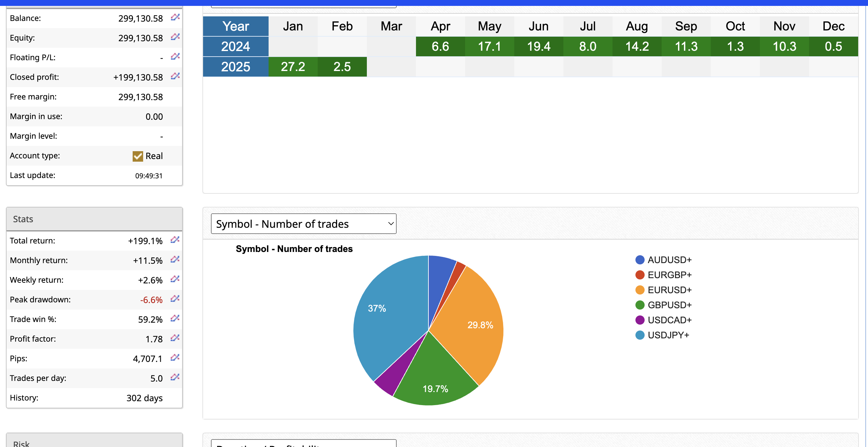Click chart icon next to Profit factor
The width and height of the screenshot is (868, 447).
click(x=175, y=338)
